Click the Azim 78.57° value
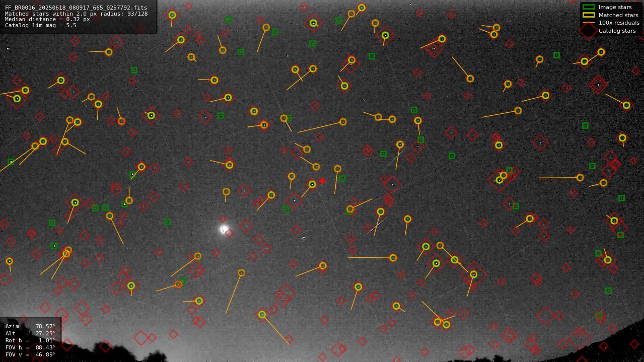 click(45, 326)
